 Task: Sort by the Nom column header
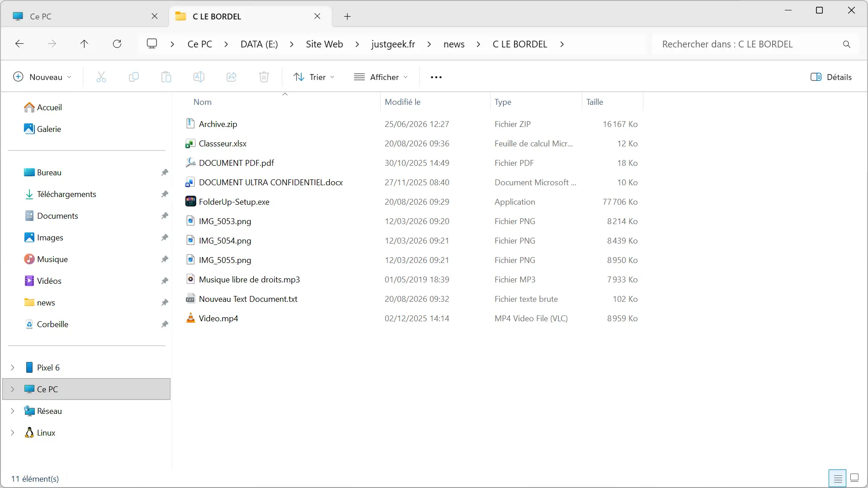203,102
